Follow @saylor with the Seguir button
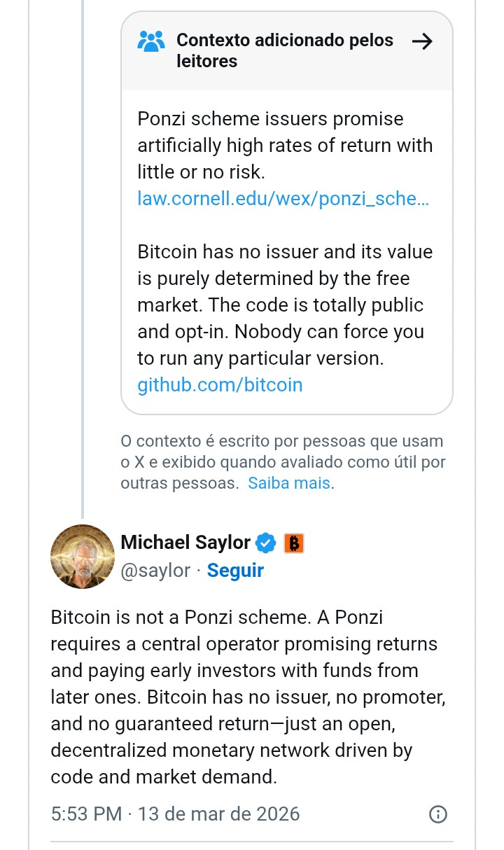The height and width of the screenshot is (850, 504). click(x=235, y=570)
